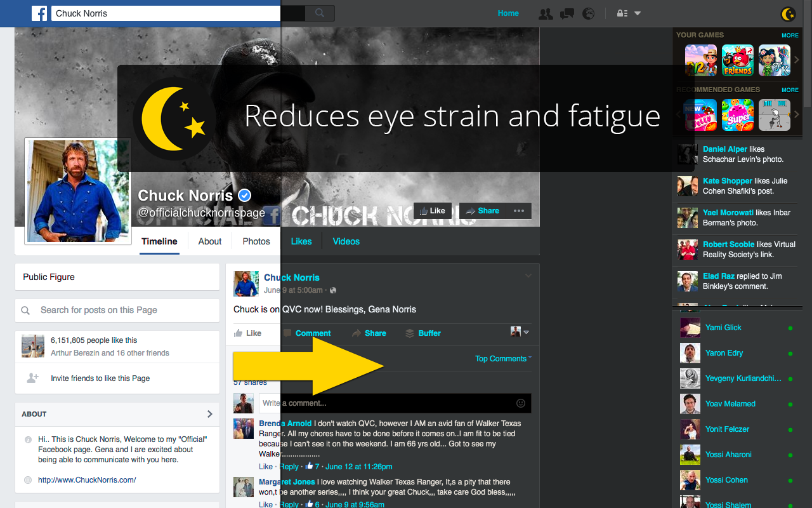Select the Photos tab
This screenshot has height=508, width=812.
(x=256, y=241)
